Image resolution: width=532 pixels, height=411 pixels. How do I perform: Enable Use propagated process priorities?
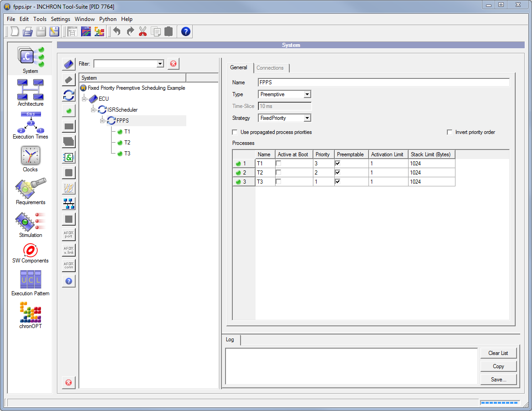pyautogui.click(x=235, y=132)
